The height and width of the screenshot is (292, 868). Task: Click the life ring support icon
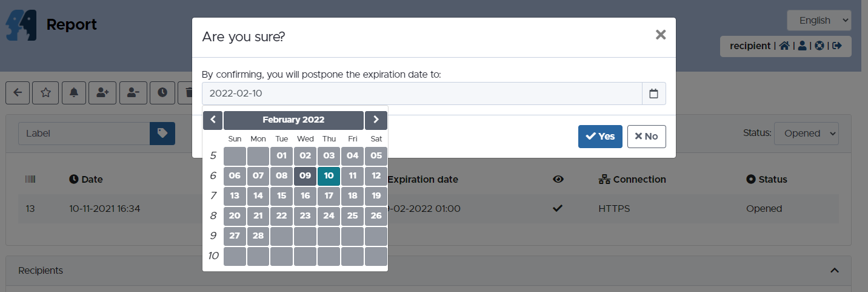(x=820, y=46)
